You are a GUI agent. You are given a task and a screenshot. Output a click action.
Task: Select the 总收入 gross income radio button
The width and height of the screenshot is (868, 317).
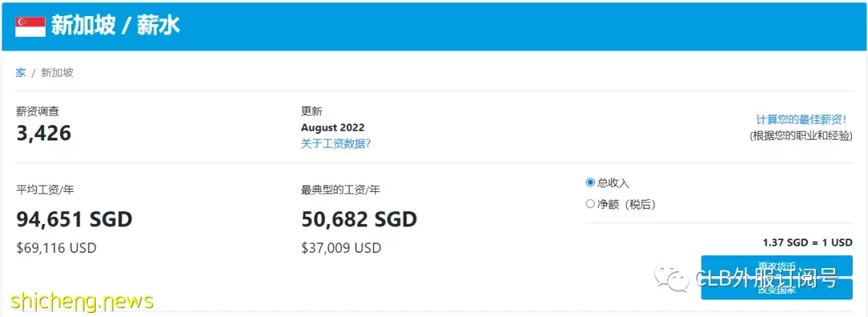pyautogui.click(x=590, y=182)
